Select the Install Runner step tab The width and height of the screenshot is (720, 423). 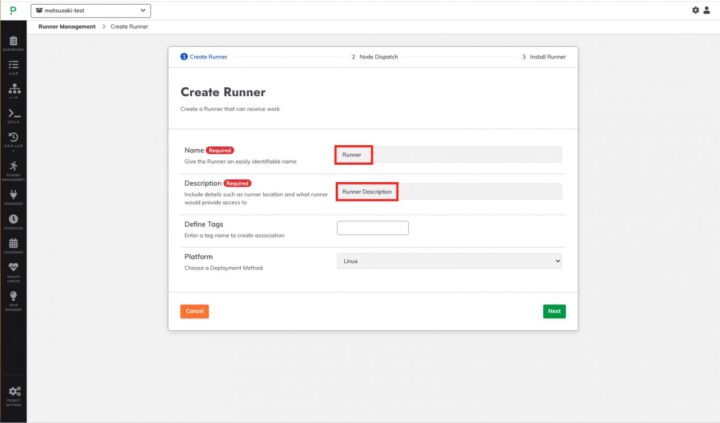click(x=544, y=57)
